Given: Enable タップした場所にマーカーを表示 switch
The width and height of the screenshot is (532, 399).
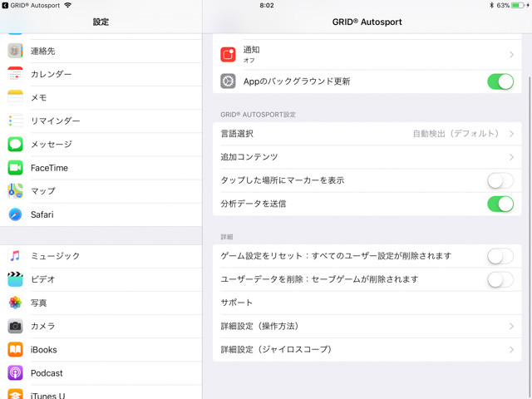Looking at the screenshot, I should tap(500, 180).
